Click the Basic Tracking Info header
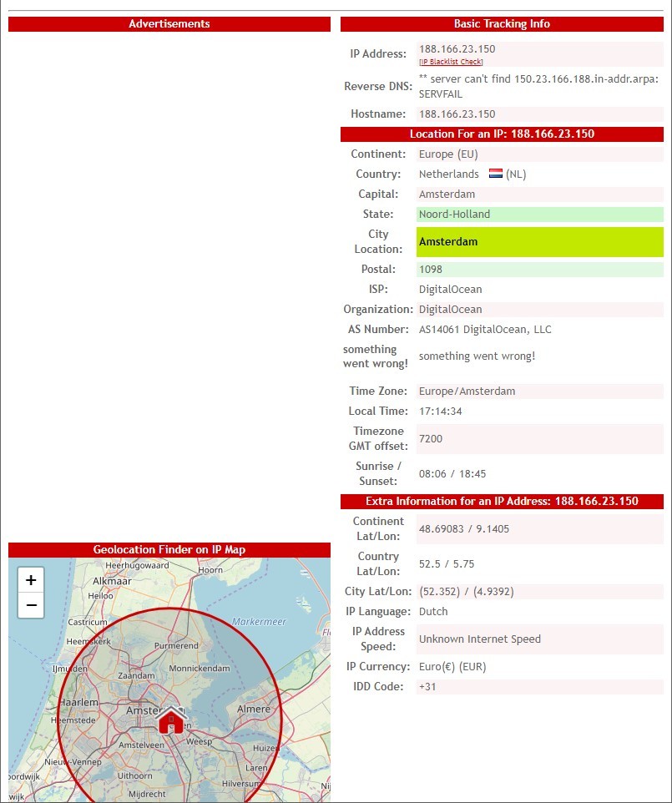The width and height of the screenshot is (672, 803). pos(502,24)
